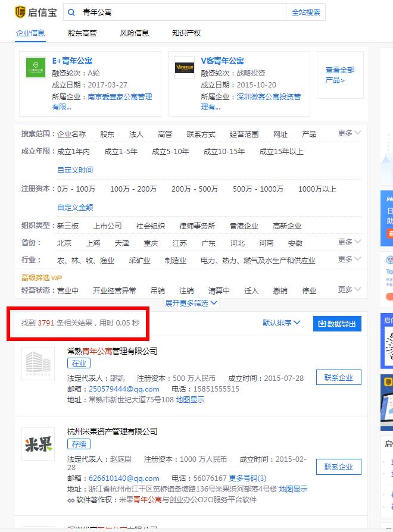
Task: Select 100万 - 200万 registered capital
Action: pos(133,189)
